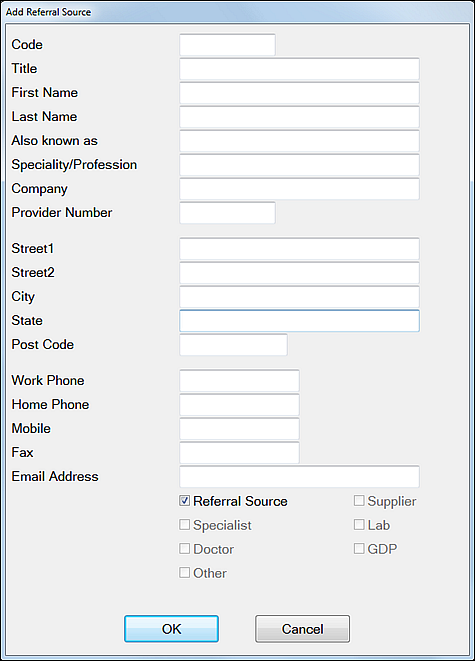Tick the Lab checkbox
This screenshot has width=475, height=661.
pyautogui.click(x=359, y=525)
